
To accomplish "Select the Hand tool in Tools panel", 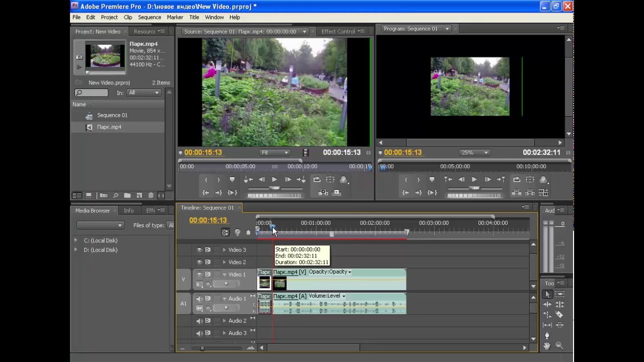I will coord(547,346).
